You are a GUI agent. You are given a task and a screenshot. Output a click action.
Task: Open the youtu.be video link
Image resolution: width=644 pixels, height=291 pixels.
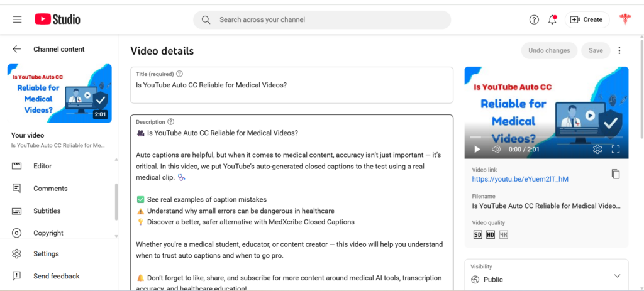pos(520,179)
